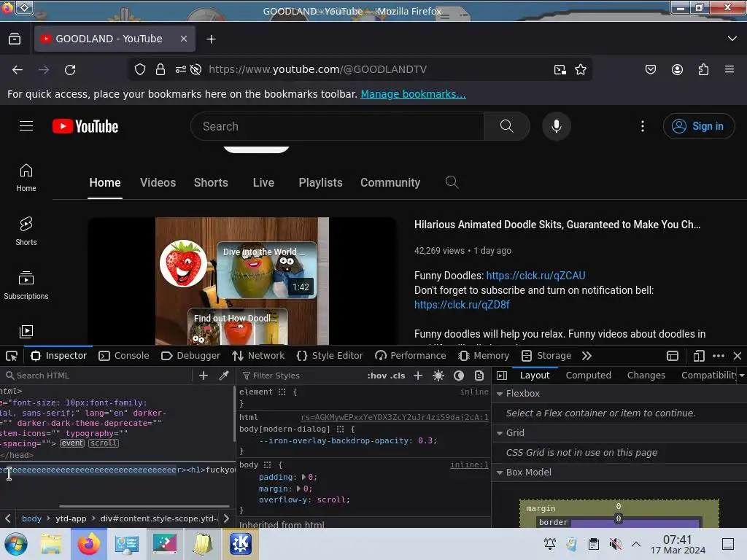Show hidden icons in system tray
The image size is (747, 560).
[636, 544]
